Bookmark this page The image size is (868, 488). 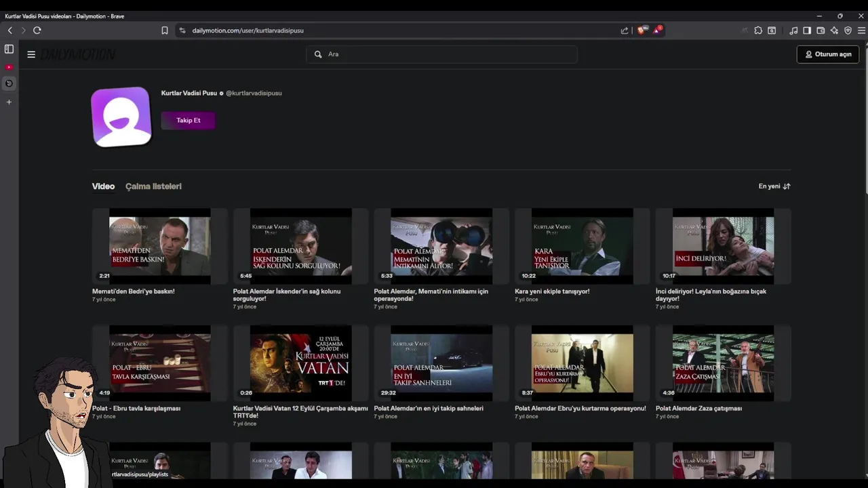click(165, 30)
